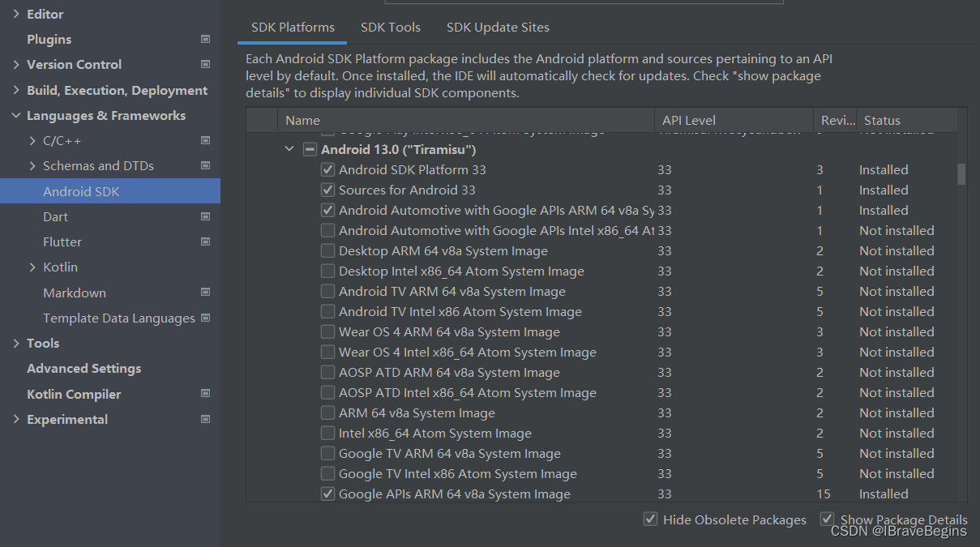Click project-level icon beside Kotlin Compiler
This screenshot has width=980, height=547.
click(205, 394)
